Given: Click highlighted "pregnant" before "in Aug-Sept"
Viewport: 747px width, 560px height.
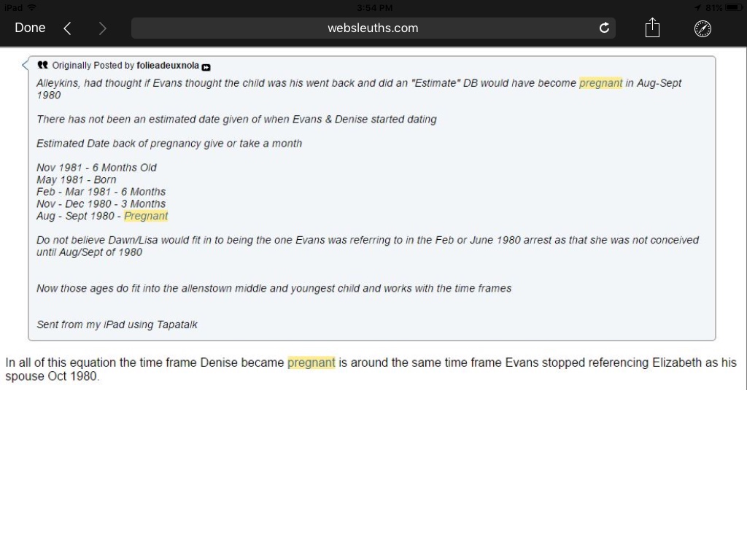Looking at the screenshot, I should point(600,83).
